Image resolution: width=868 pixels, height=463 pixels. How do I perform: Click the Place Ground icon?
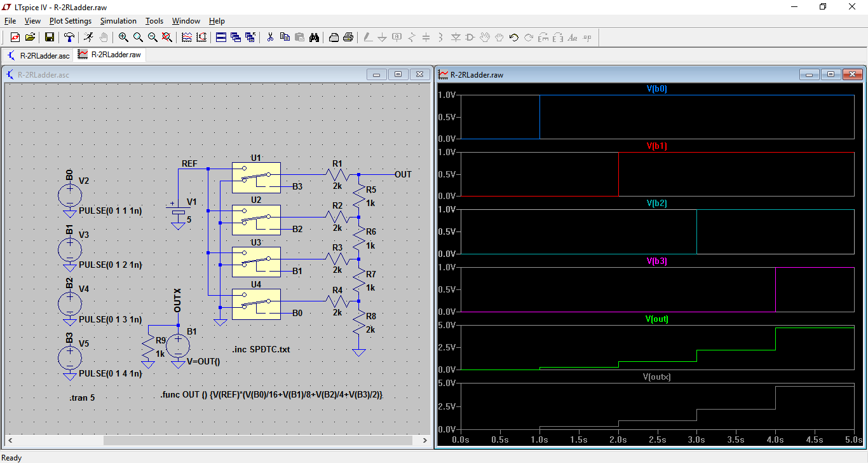383,38
